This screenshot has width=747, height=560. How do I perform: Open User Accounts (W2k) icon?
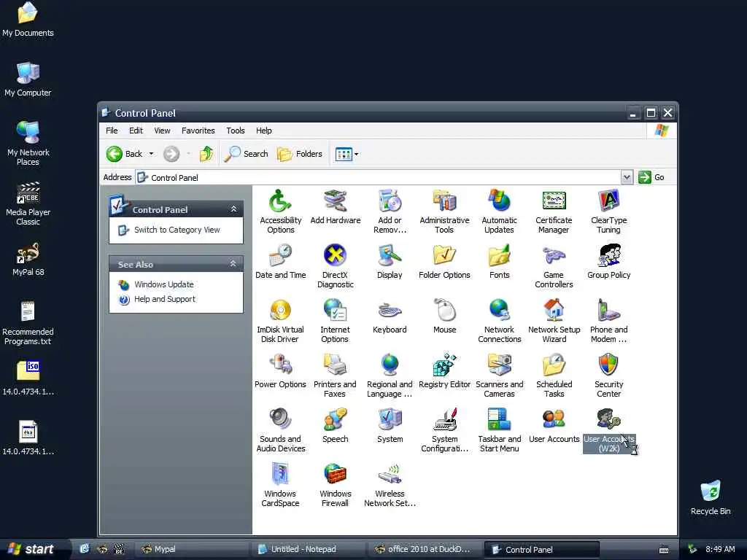click(x=608, y=430)
